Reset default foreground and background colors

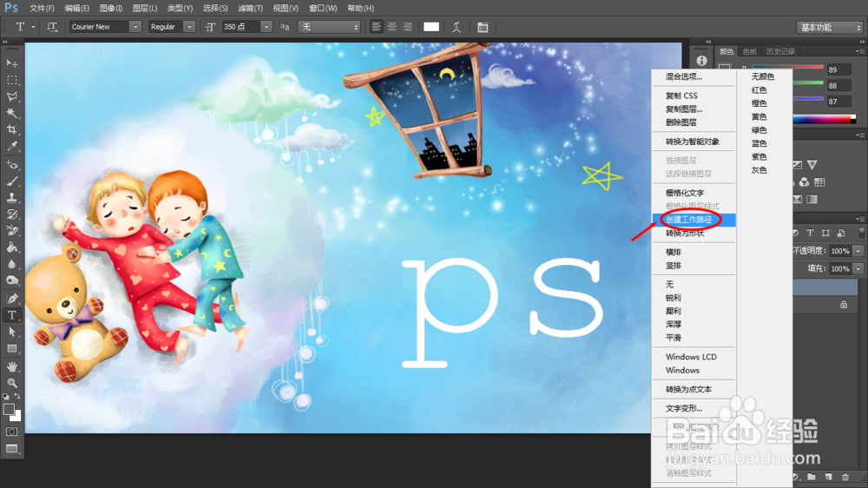tap(5, 397)
